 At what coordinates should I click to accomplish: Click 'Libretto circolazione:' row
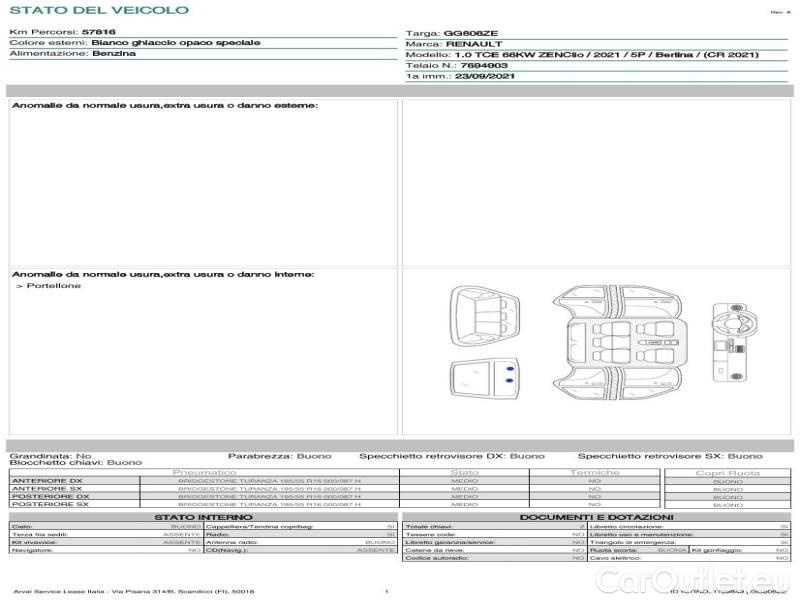pyautogui.click(x=689, y=526)
